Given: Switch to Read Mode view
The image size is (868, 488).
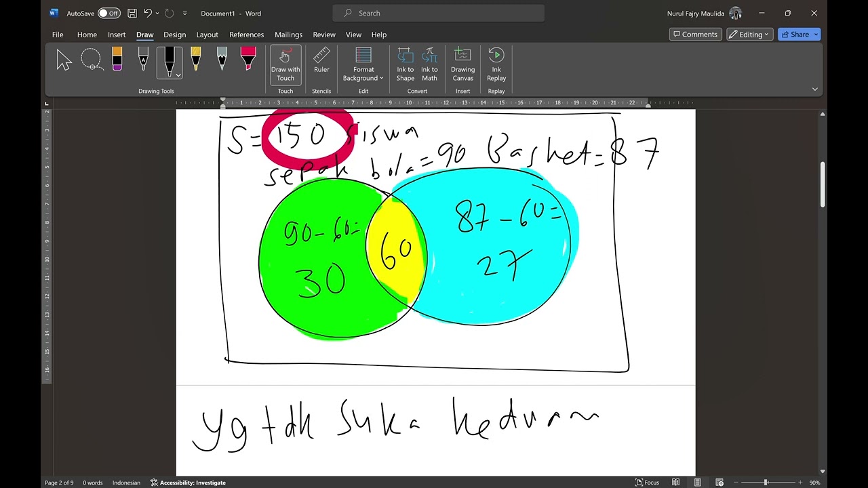Looking at the screenshot, I should [x=675, y=483].
